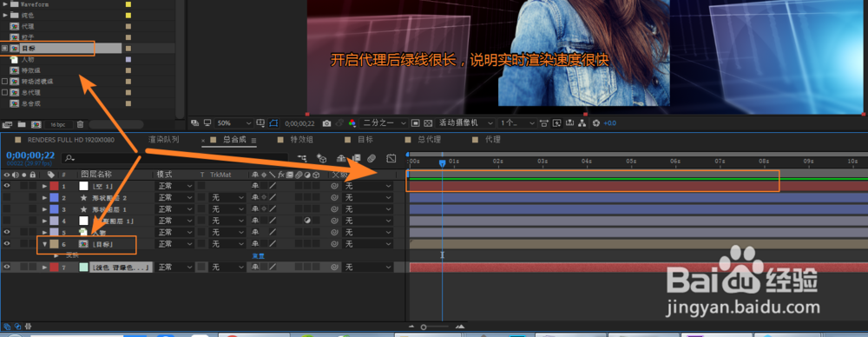This screenshot has height=337, width=868.
Task: Expand the Waveform folder
Action: click(5, 3)
